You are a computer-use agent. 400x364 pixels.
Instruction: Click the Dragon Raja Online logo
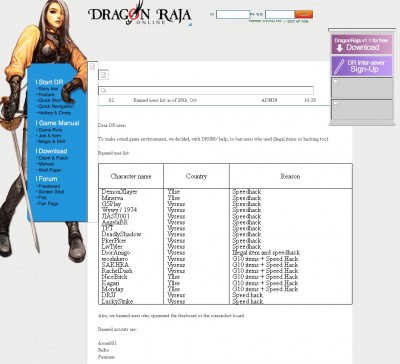pos(139,15)
